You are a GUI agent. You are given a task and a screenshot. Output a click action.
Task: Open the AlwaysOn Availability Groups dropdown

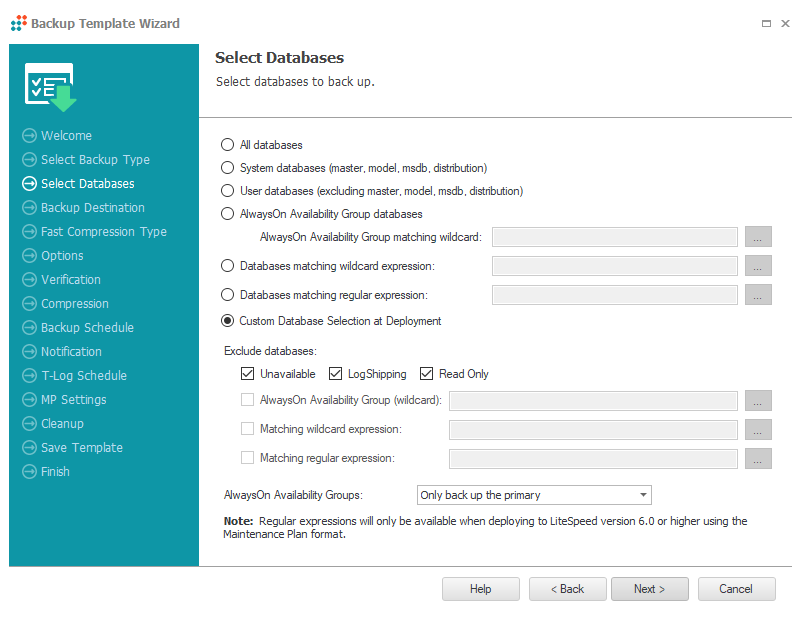click(534, 495)
